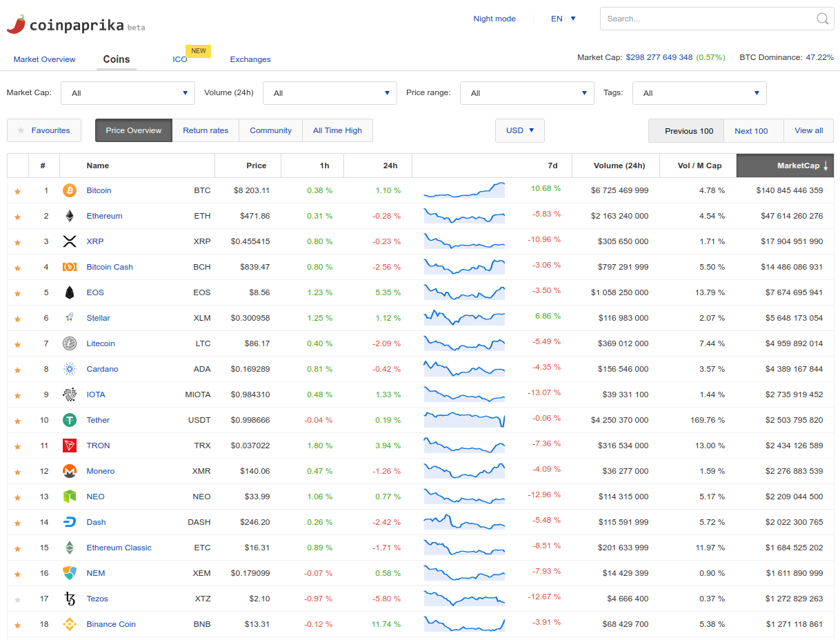
Task: Open the Tags filter dropdown
Action: pyautogui.click(x=699, y=92)
